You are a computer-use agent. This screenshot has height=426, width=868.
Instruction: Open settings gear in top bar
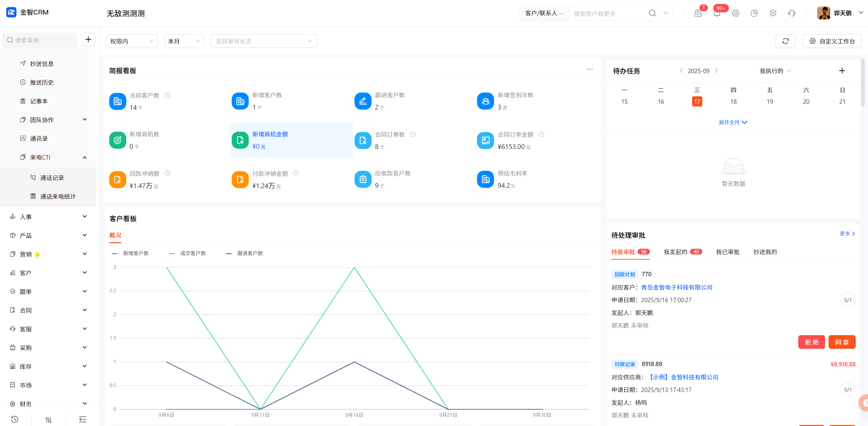735,13
